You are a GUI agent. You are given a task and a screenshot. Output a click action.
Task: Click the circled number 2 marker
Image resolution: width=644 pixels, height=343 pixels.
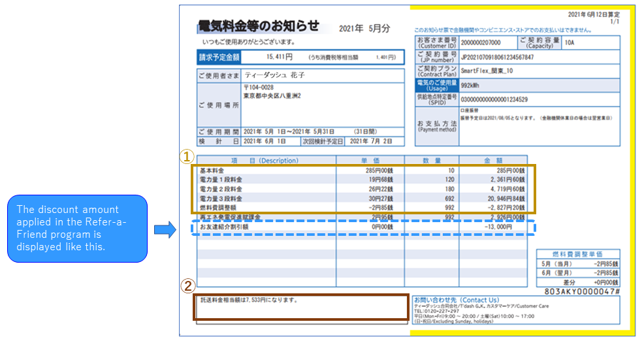click(x=188, y=286)
